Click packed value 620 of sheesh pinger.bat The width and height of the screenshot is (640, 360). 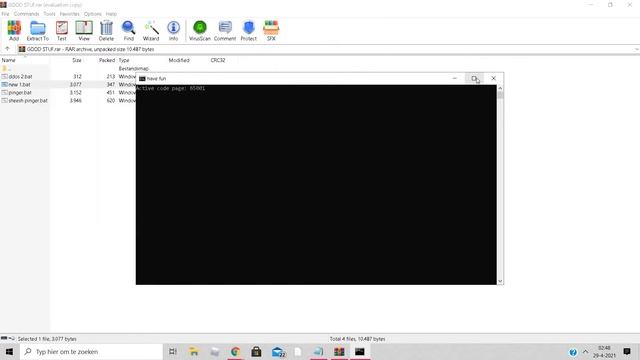click(x=111, y=100)
